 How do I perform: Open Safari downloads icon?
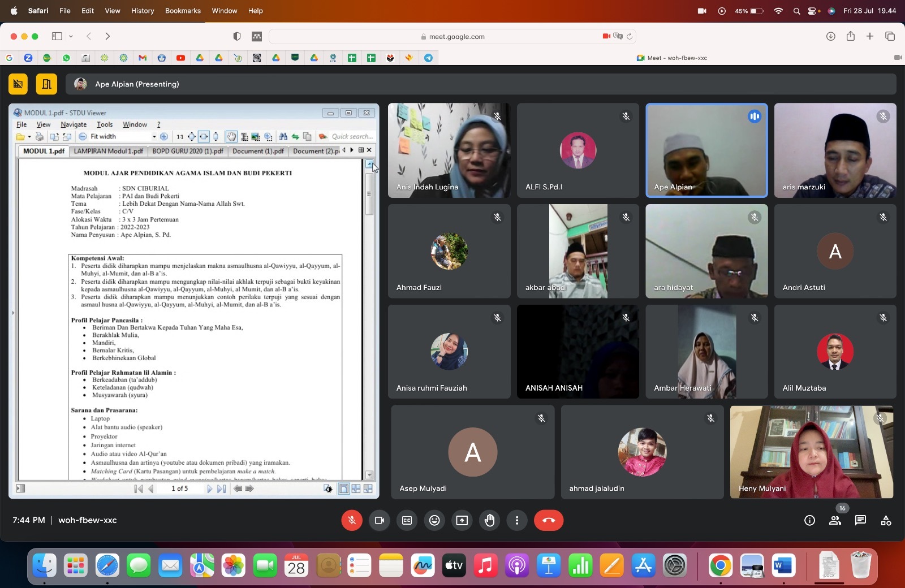click(x=830, y=36)
